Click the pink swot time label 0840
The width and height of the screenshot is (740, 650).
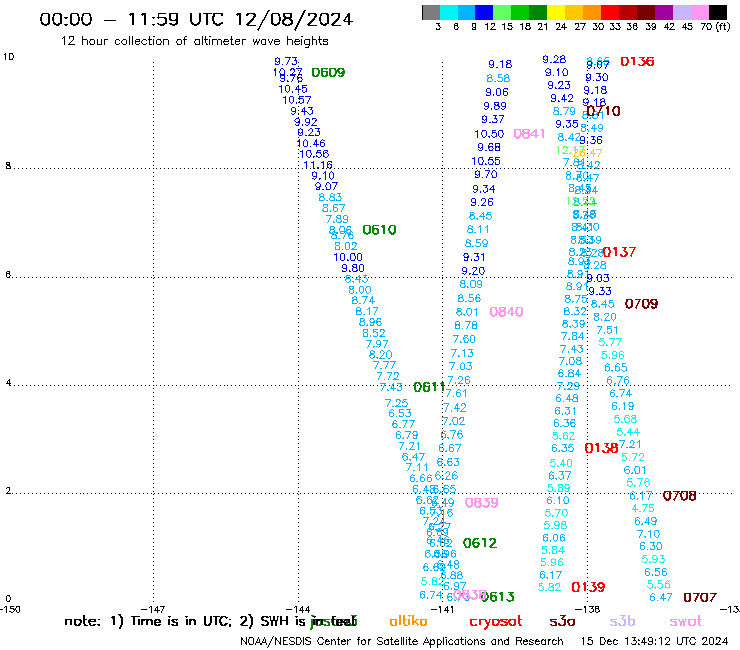(506, 312)
